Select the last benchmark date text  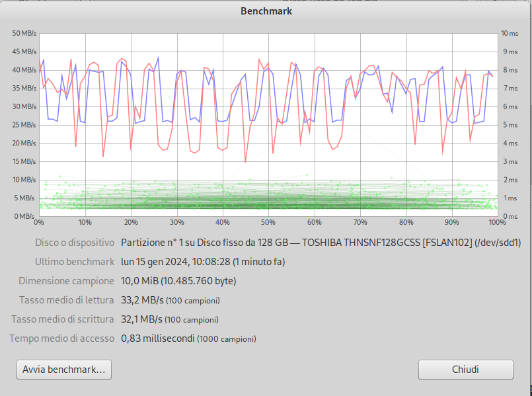coord(203,262)
